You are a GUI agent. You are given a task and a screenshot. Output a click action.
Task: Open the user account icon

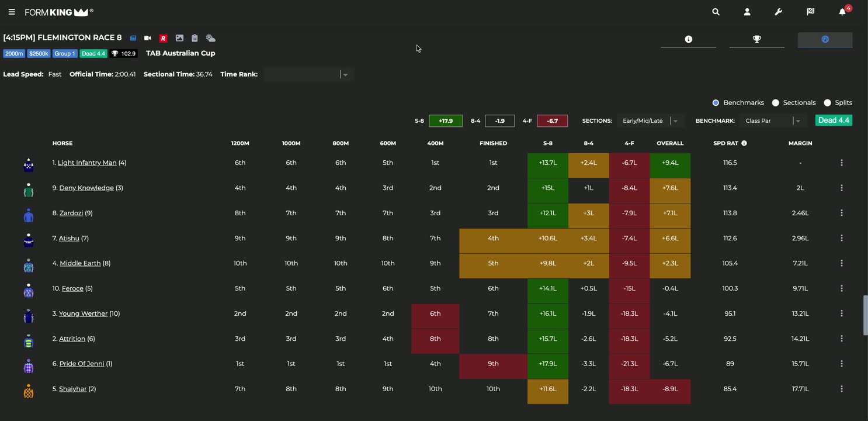747,12
